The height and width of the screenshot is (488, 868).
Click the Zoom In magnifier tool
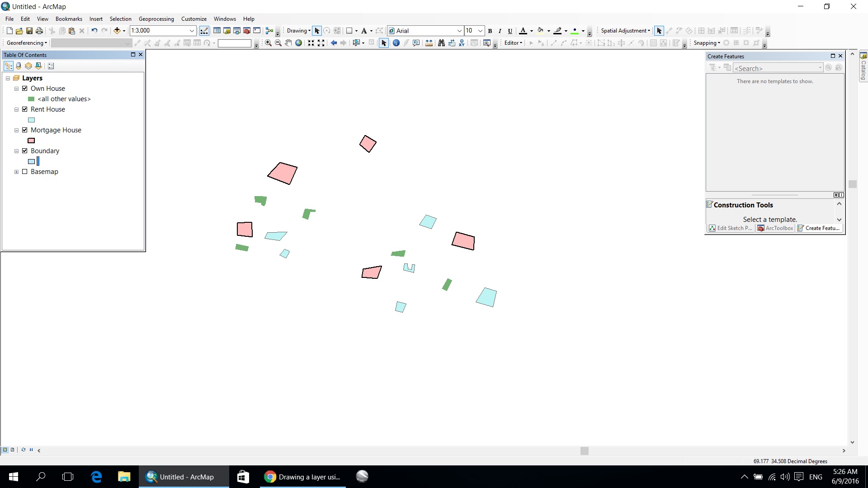coord(268,43)
